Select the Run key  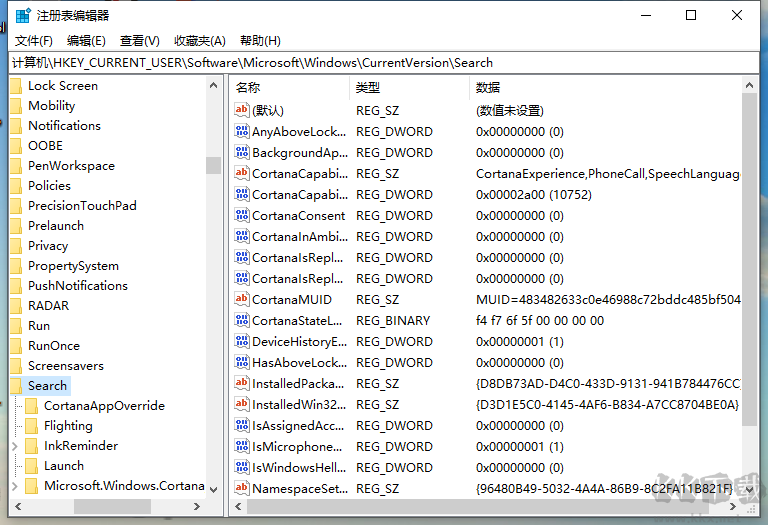[39, 326]
